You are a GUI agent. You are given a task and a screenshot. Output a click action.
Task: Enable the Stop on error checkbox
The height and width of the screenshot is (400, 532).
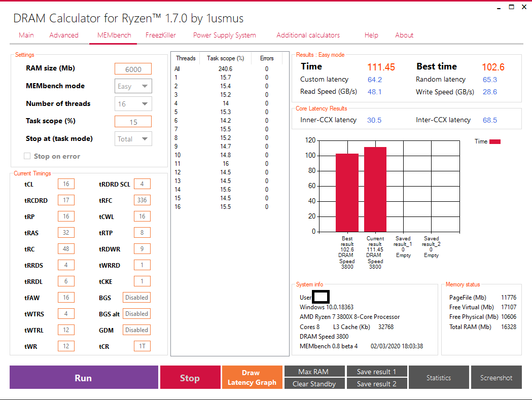pyautogui.click(x=27, y=156)
